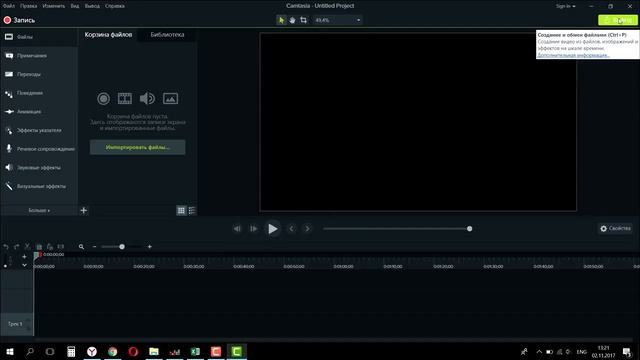
Task: Click the timeline magnifier zoom icon
Action: click(x=81, y=247)
